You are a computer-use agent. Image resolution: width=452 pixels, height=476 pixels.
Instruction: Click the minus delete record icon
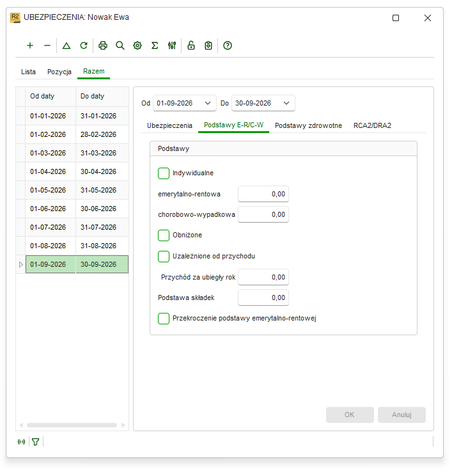47,45
